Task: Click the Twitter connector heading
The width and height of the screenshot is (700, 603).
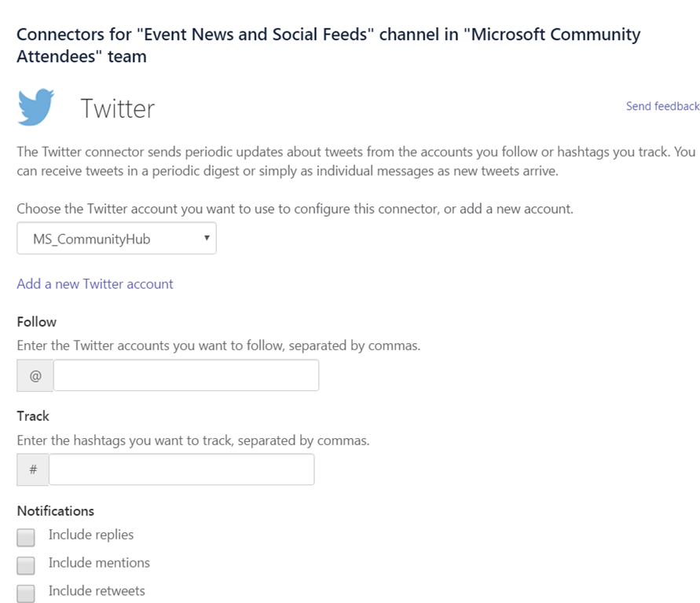Action: [118, 108]
